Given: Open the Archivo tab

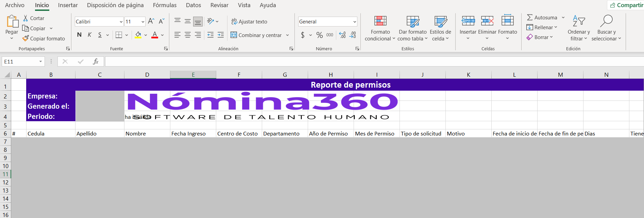Looking at the screenshot, I should point(15,5).
